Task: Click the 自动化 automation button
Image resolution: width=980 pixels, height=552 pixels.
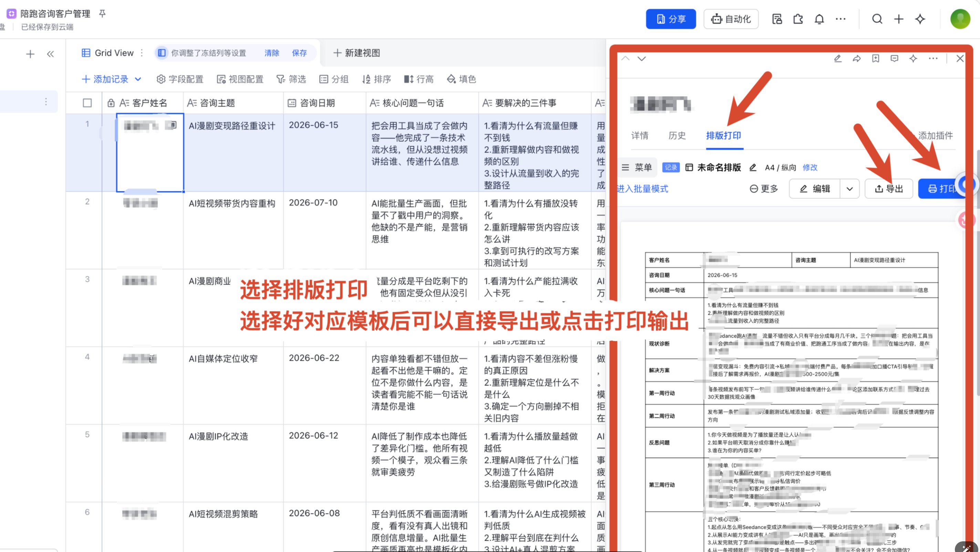Action: click(x=731, y=19)
